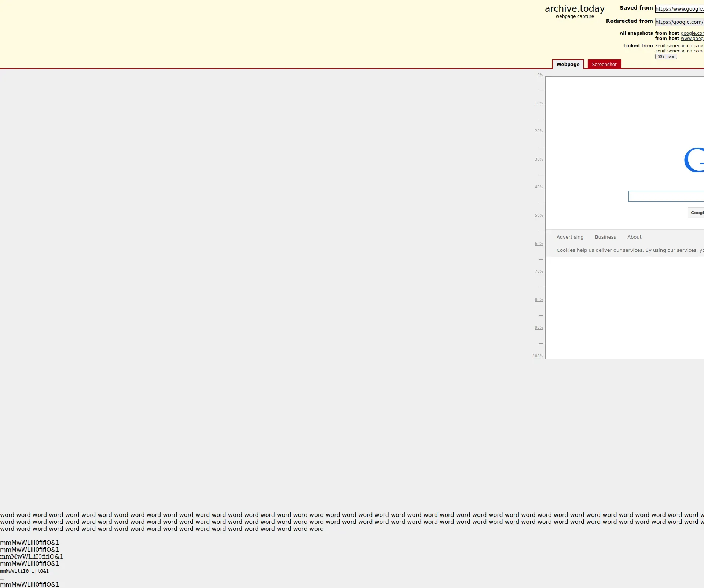Jump to the 0% page marker

tap(540, 75)
